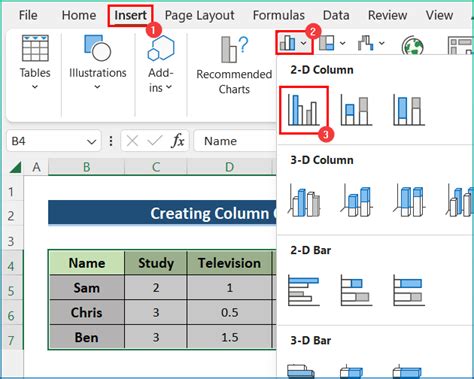
Task: Open the Tables dropdown
Action: [35, 63]
